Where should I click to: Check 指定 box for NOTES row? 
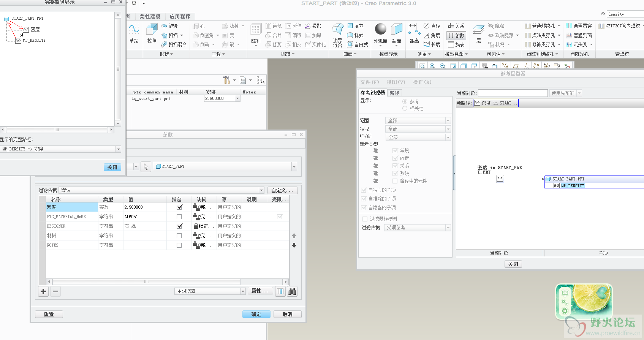tap(179, 245)
